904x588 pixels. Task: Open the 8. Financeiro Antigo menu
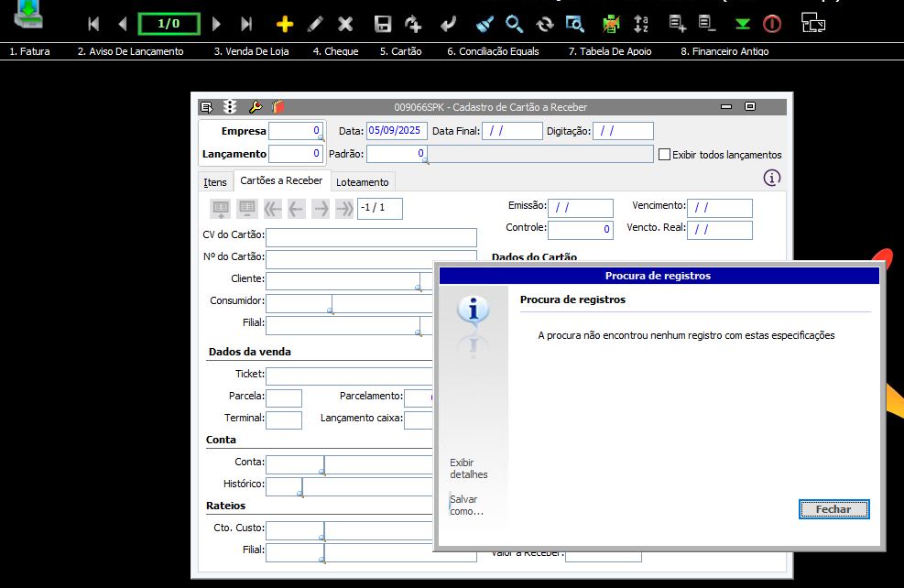724,51
